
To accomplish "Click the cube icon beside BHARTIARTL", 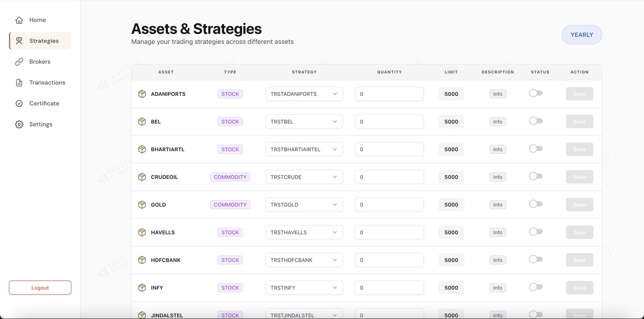I will point(142,149).
